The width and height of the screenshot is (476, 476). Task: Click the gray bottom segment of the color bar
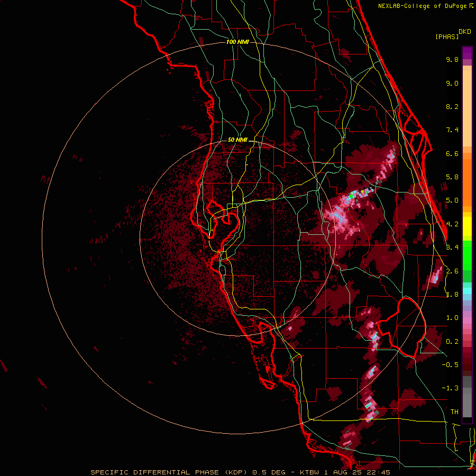(x=467, y=405)
